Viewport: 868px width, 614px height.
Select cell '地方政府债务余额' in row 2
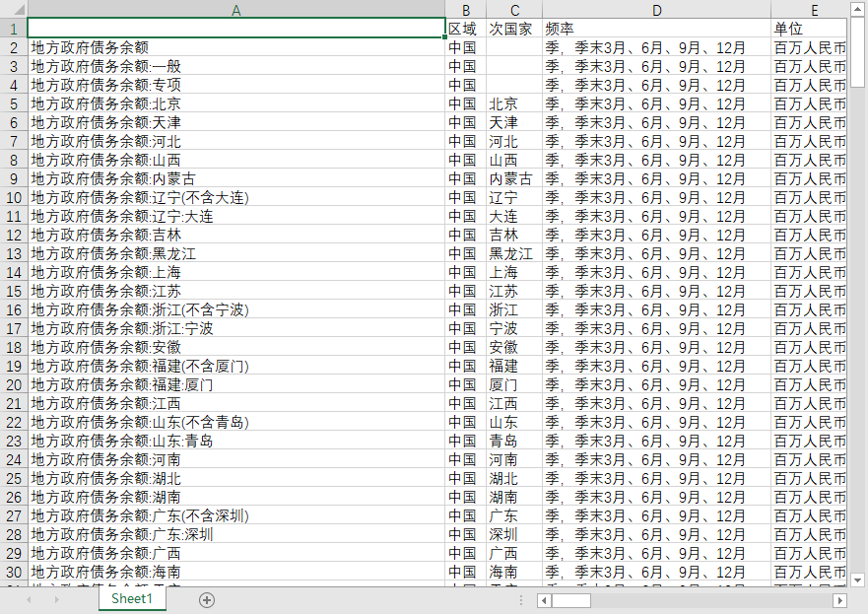pos(236,47)
